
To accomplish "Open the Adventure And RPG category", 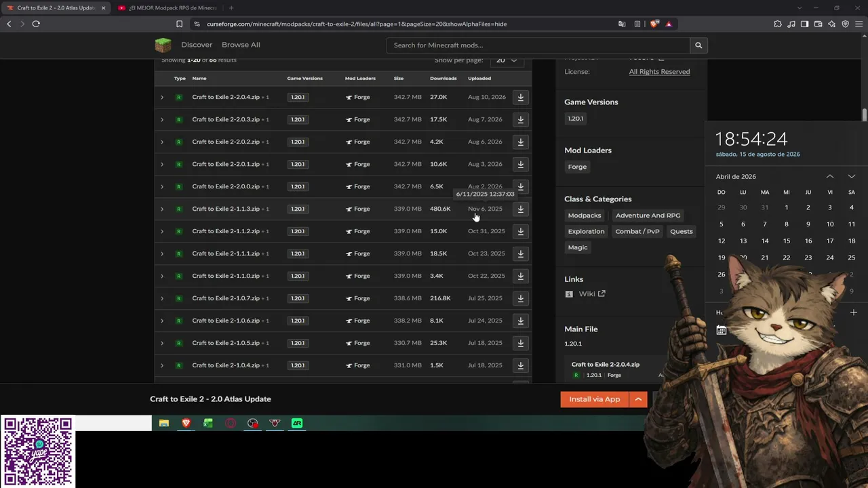I will [x=648, y=216].
